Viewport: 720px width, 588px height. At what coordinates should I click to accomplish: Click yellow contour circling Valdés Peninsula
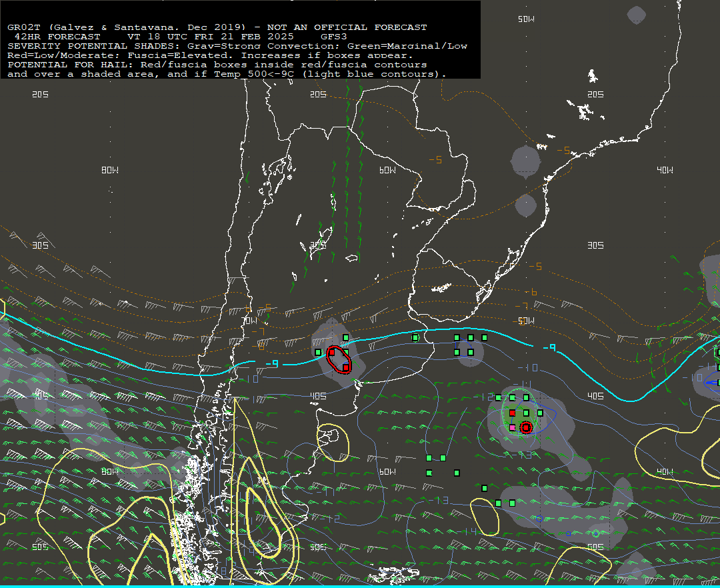coord(333,443)
